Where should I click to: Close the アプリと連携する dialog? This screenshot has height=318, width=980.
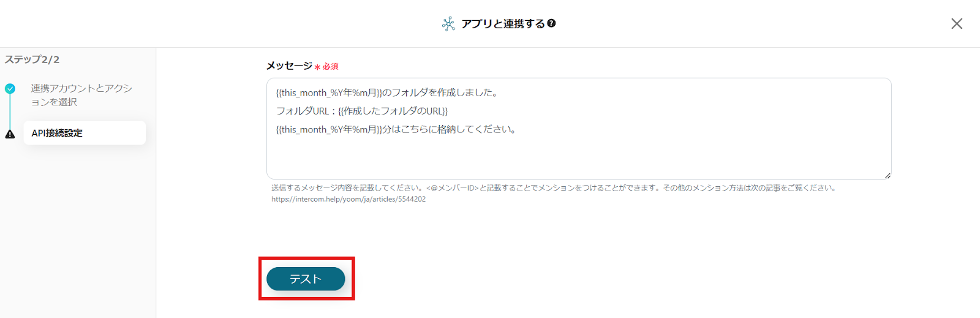point(956,23)
